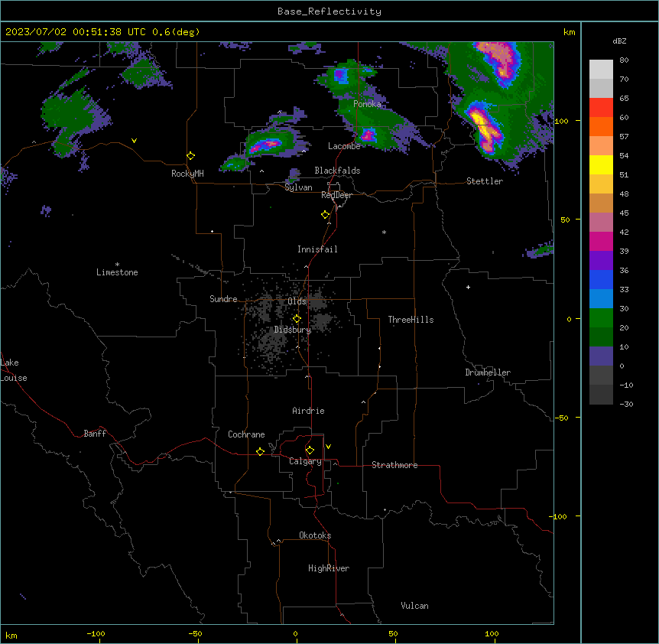Image resolution: width=659 pixels, height=644 pixels.
Task: Click the Limestone label
Action: pyautogui.click(x=117, y=272)
